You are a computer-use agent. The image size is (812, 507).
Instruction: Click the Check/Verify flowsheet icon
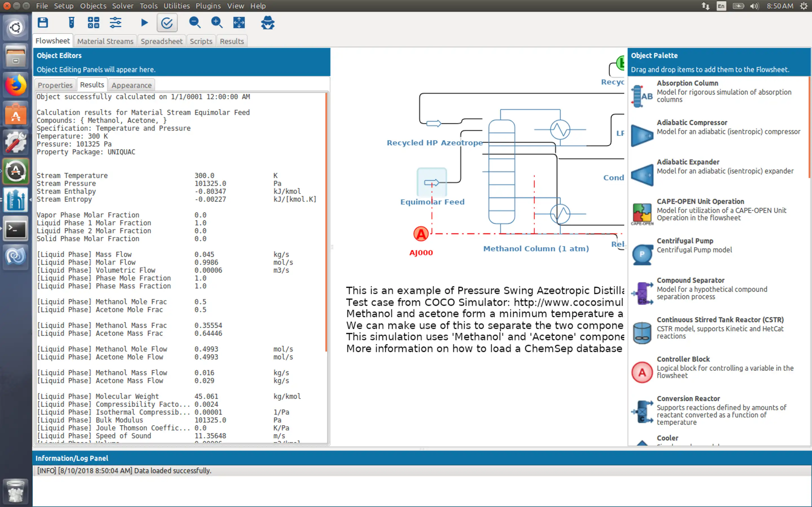click(x=167, y=22)
